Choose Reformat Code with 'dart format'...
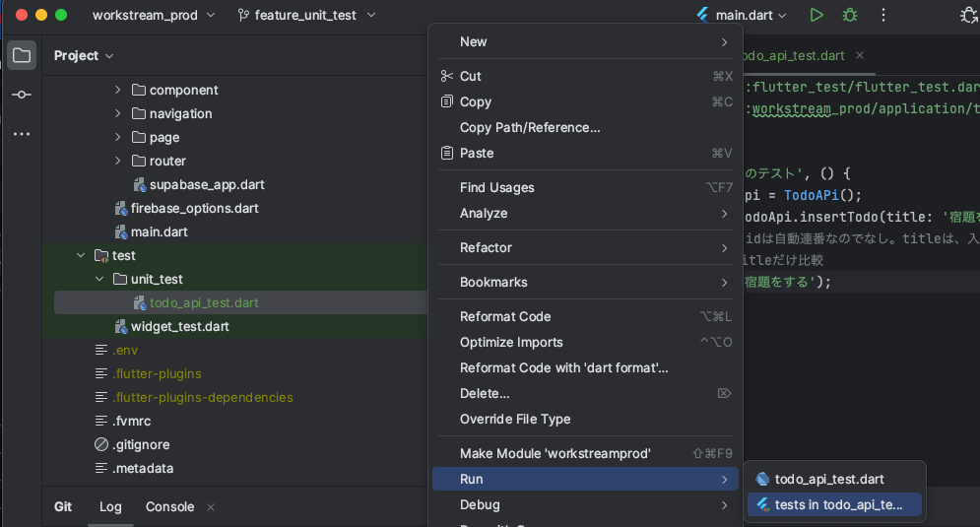980x527 pixels. (x=586, y=367)
